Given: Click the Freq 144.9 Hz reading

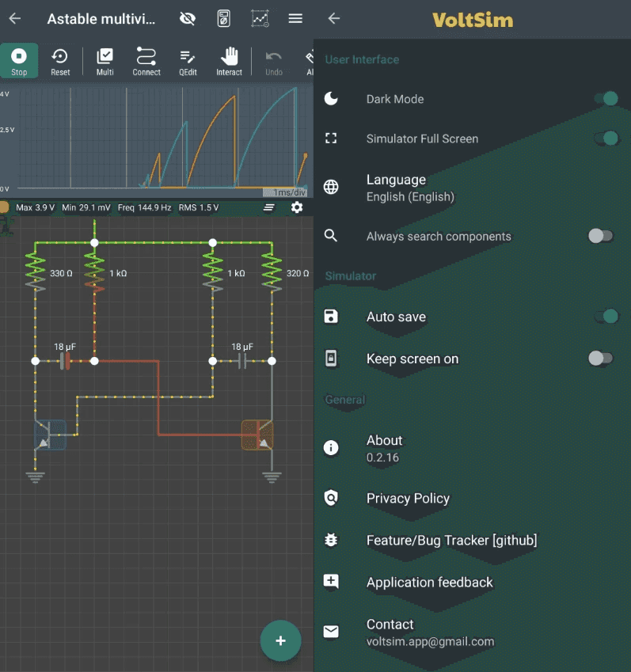Looking at the screenshot, I should coord(144,208).
